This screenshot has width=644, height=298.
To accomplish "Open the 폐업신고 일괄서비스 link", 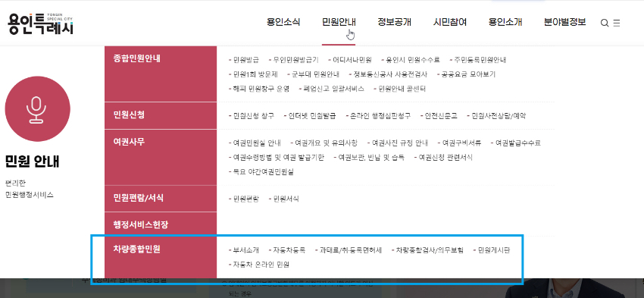I will point(333,89).
